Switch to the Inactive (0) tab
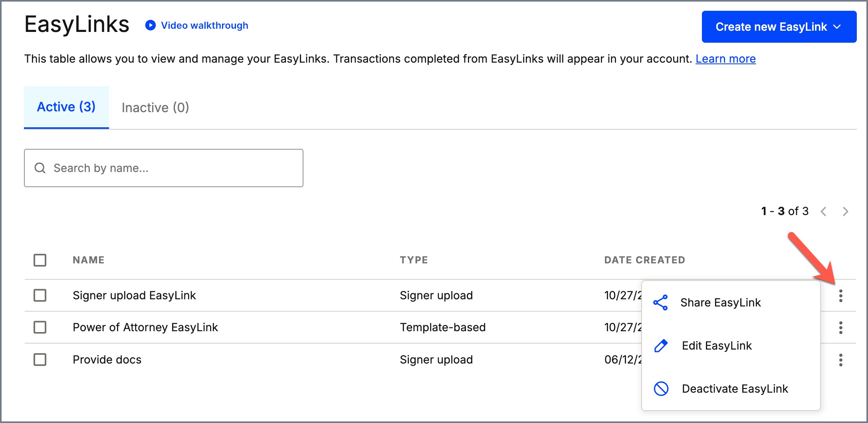868x423 pixels. coord(155,107)
